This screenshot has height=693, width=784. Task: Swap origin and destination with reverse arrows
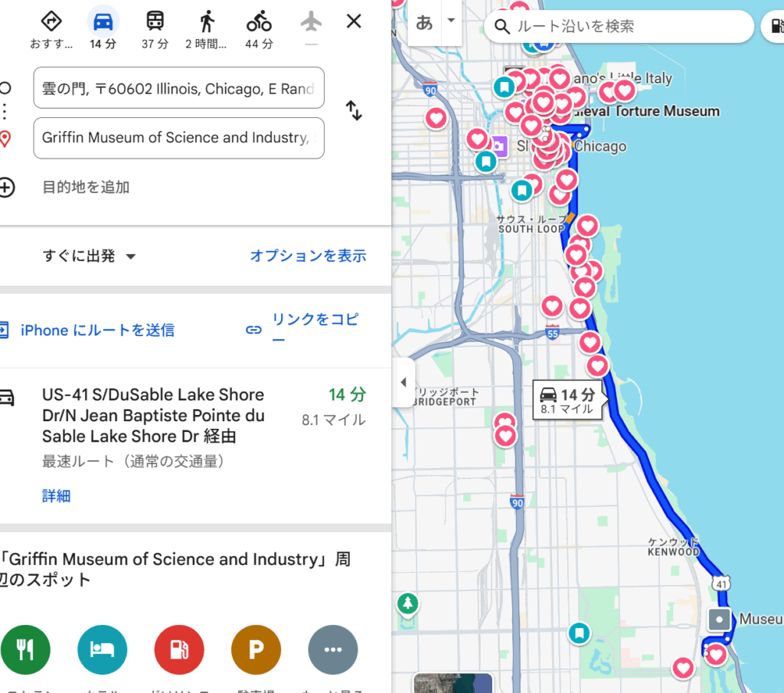[354, 110]
